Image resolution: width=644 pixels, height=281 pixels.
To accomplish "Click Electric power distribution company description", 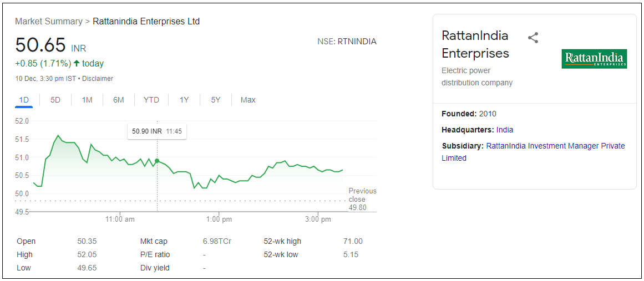I will [x=477, y=76].
